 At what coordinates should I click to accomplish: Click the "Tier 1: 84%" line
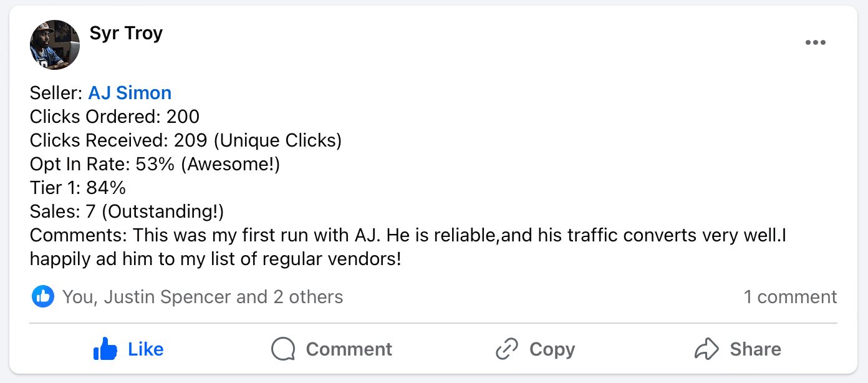pyautogui.click(x=78, y=188)
